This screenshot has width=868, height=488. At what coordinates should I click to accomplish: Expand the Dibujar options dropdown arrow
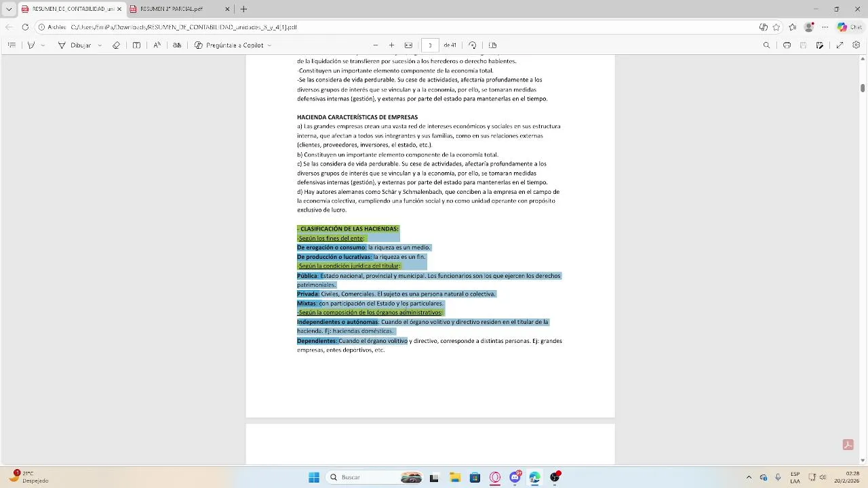[100, 45]
